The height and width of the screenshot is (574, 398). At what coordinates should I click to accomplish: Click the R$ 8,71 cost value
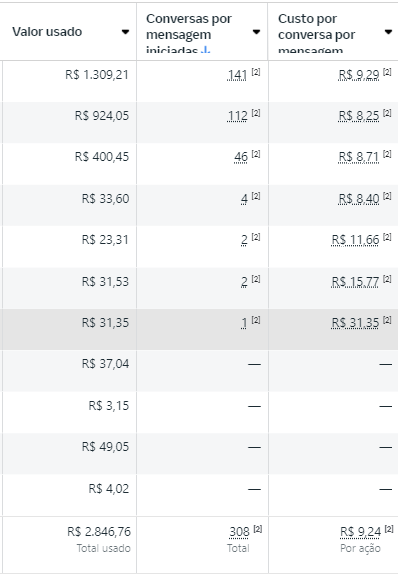tap(359, 157)
